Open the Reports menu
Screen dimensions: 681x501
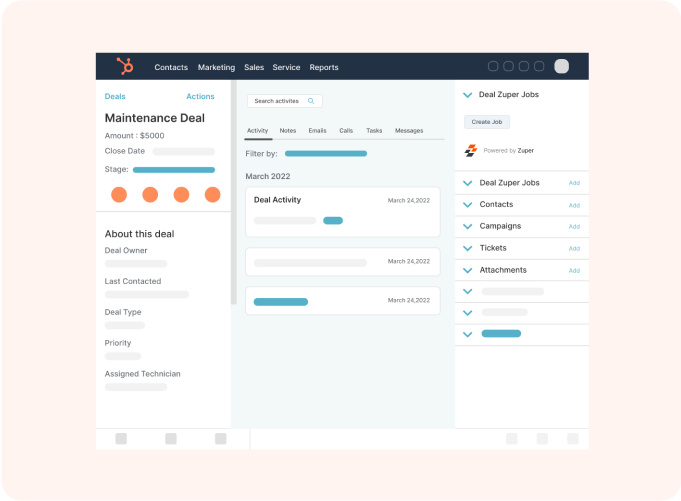click(324, 67)
